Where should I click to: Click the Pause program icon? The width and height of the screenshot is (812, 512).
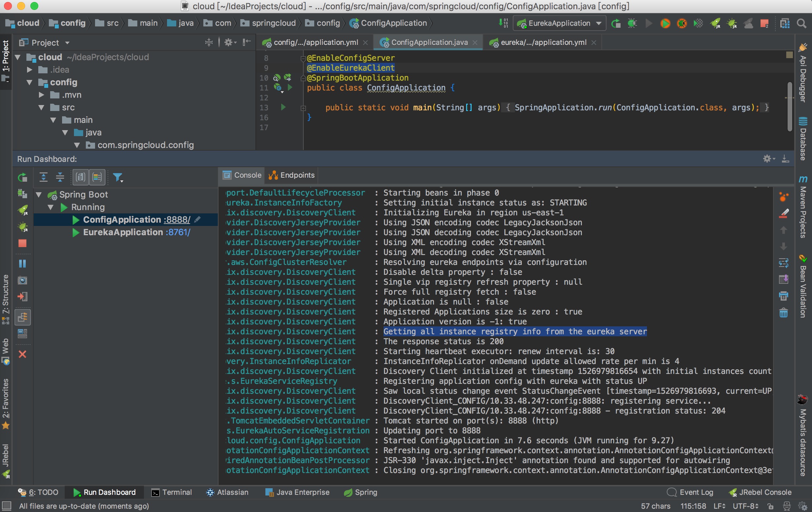pyautogui.click(x=22, y=263)
